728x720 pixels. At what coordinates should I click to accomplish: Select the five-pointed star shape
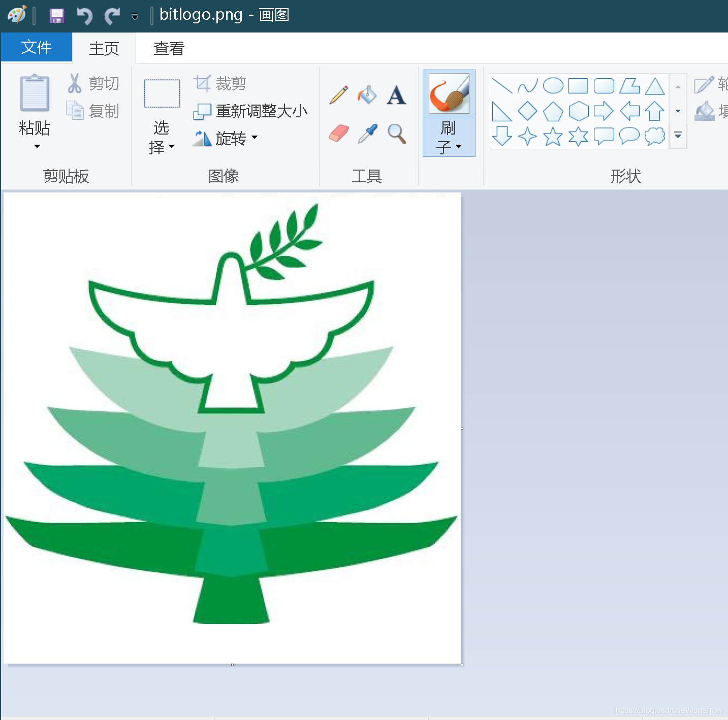[x=553, y=136]
